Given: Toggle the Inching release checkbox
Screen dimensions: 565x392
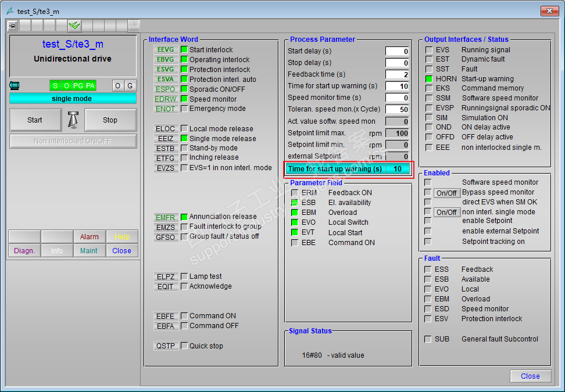Looking at the screenshot, I should pyautogui.click(x=184, y=157).
